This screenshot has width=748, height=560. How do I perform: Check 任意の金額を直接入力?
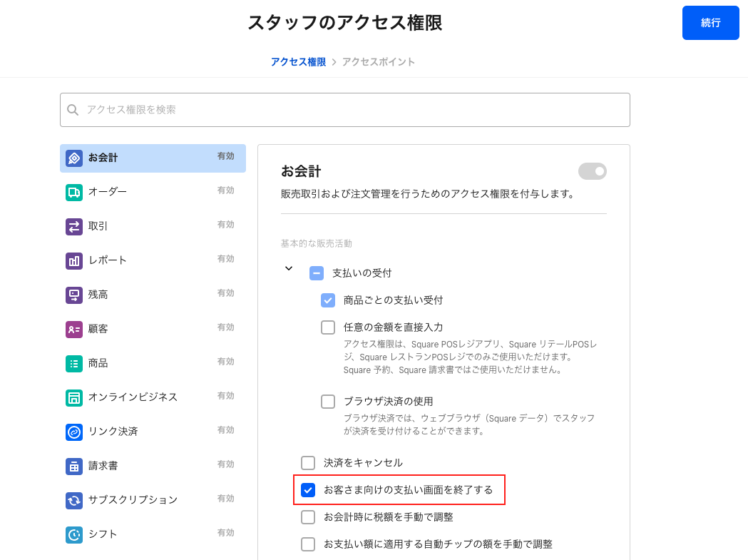click(328, 327)
